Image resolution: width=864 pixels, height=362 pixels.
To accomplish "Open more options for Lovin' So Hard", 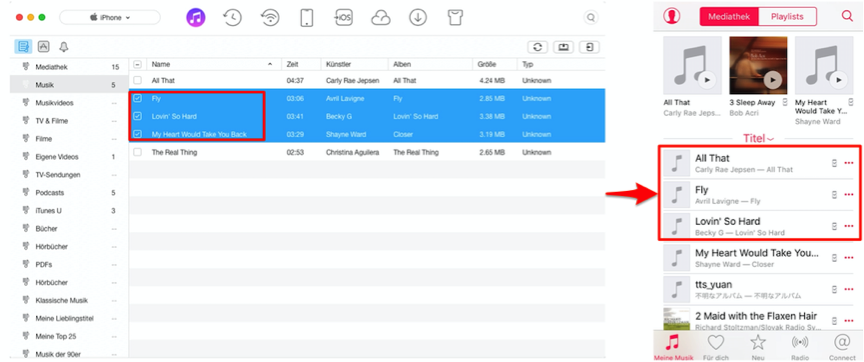I will coord(849,226).
